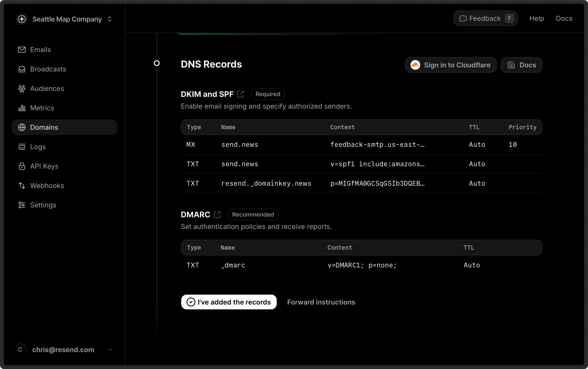Open the DMARC external link icon
The height and width of the screenshot is (369, 588).
pyautogui.click(x=217, y=214)
